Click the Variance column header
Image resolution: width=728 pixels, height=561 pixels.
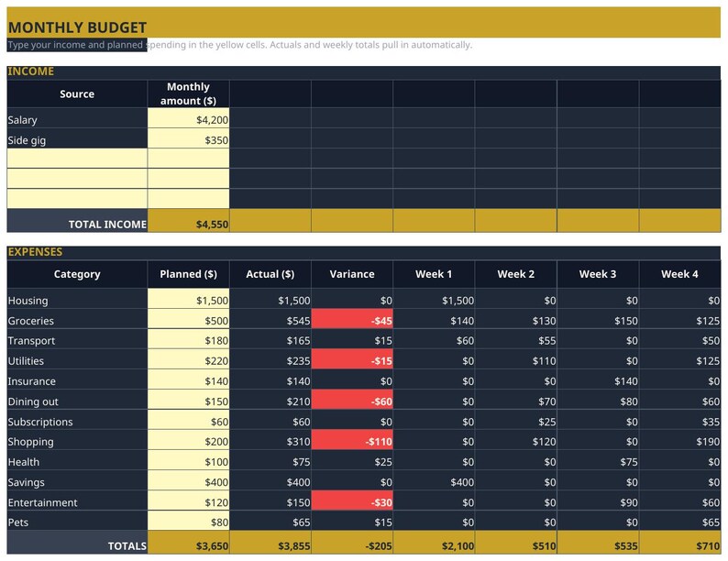tap(352, 274)
